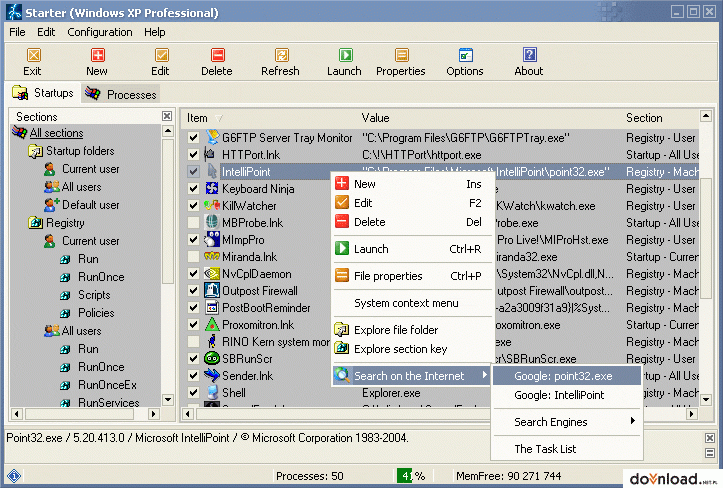This screenshot has height=488, width=723.
Task: Open the File menu
Action: tap(18, 32)
